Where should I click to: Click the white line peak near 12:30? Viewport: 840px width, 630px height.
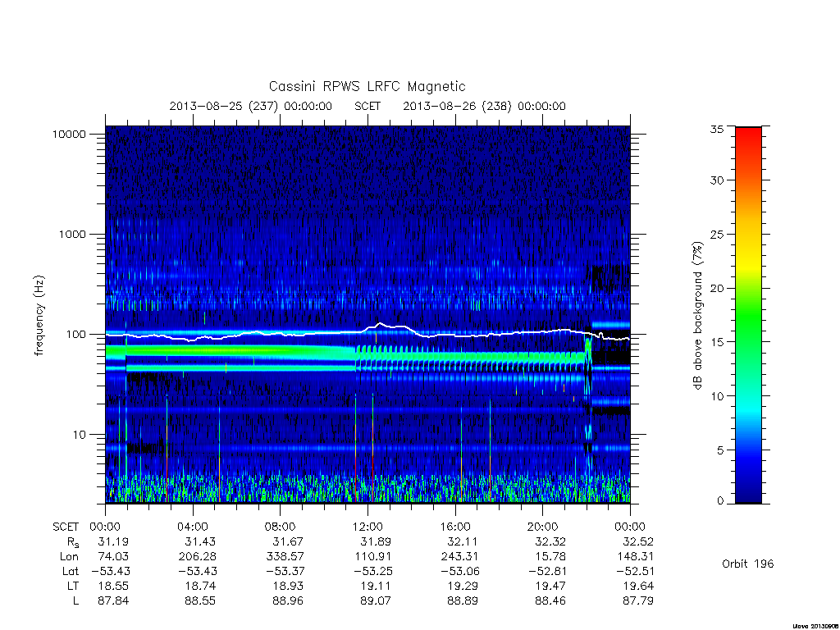coord(380,323)
